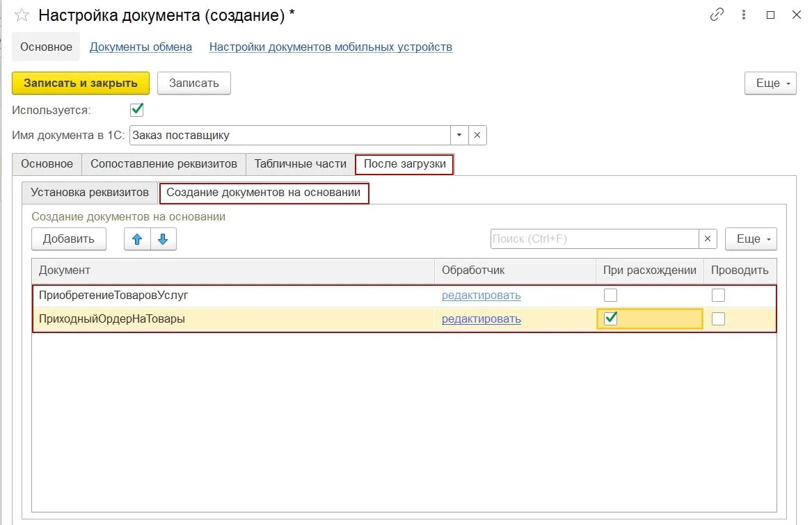Switch to the Табличные части tab

[299, 164]
